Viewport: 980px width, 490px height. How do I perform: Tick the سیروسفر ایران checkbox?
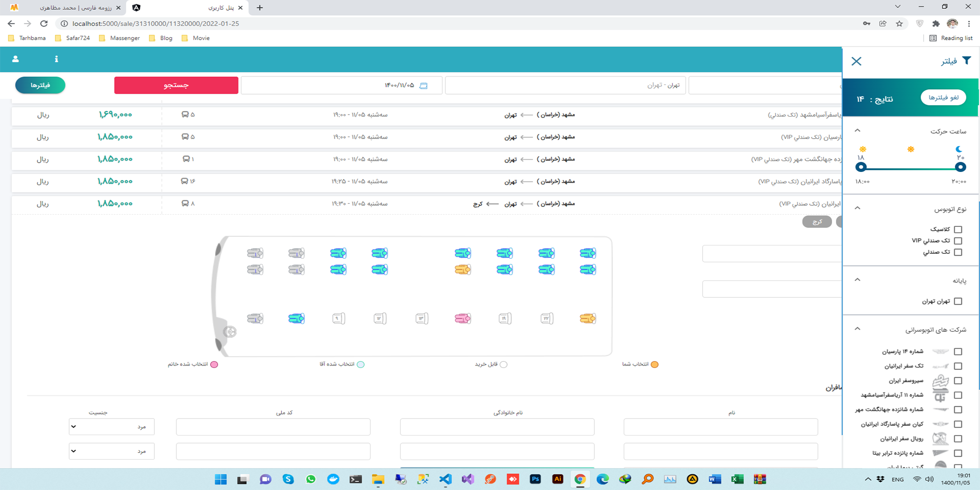point(958,381)
